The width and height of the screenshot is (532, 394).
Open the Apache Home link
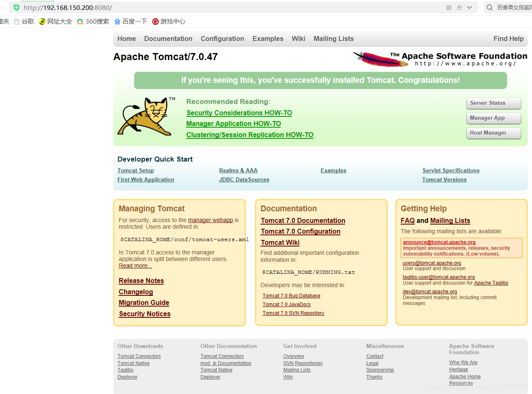(x=465, y=377)
